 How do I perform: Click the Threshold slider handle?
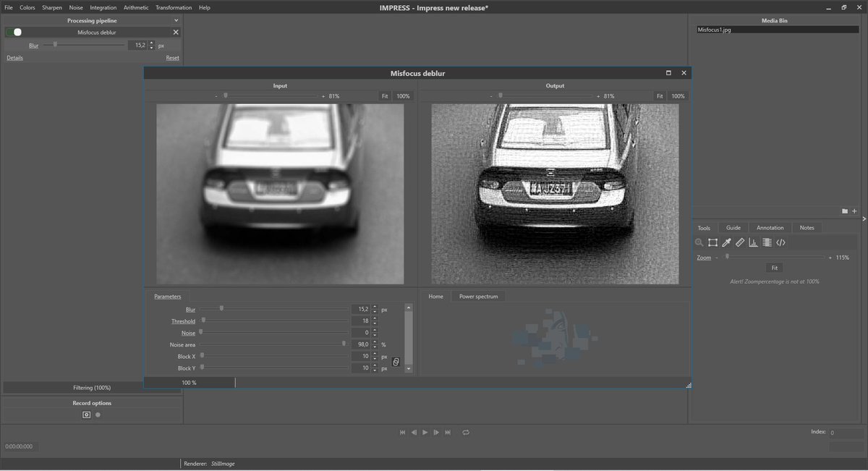coord(203,321)
